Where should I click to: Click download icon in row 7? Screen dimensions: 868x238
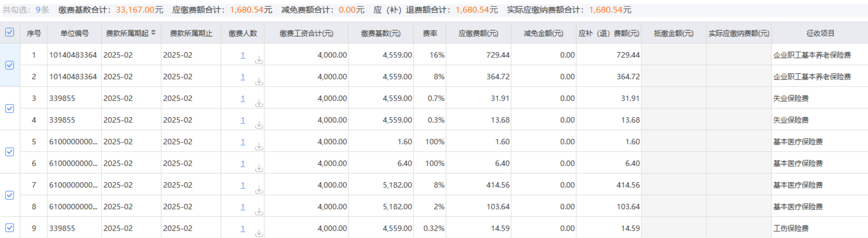259,190
